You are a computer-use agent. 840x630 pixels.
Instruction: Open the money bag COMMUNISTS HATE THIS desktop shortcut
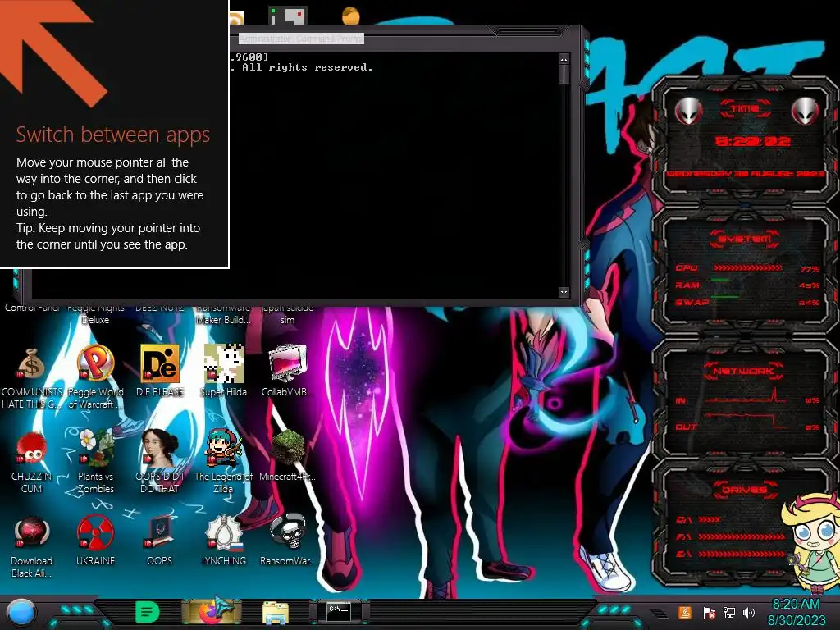[x=31, y=364]
